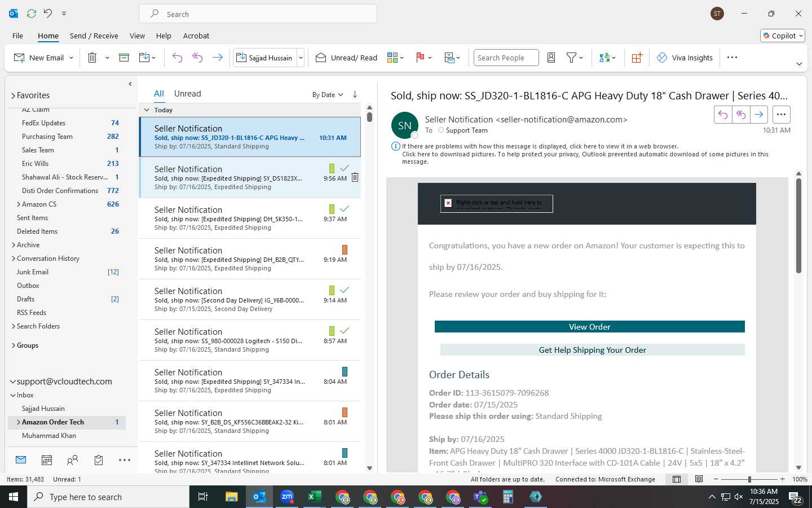Expand the Archive folder

[x=13, y=245]
